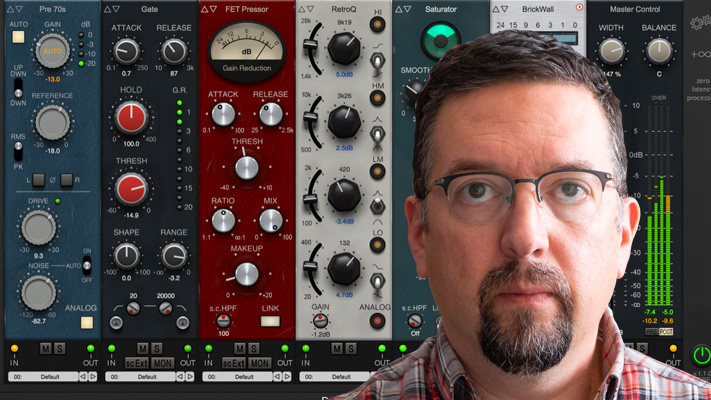Click the FET Pressor MON button
Viewport: 711px width, 400px height.
point(258,362)
